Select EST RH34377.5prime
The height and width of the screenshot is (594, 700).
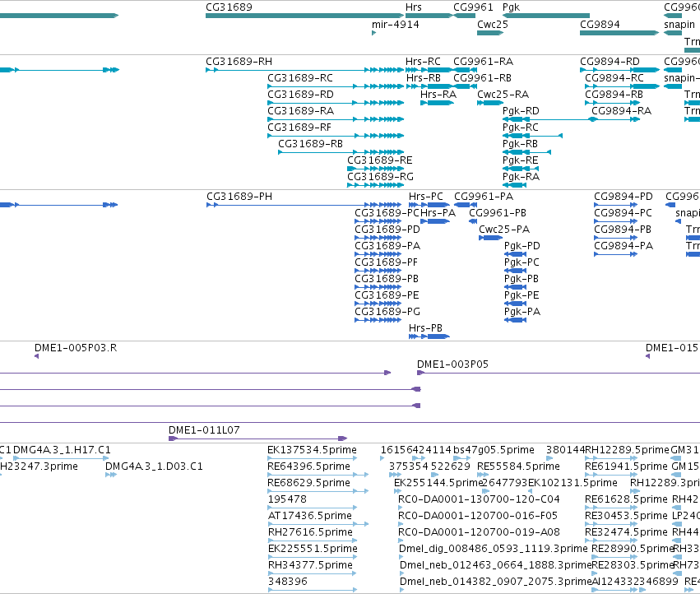(x=310, y=565)
